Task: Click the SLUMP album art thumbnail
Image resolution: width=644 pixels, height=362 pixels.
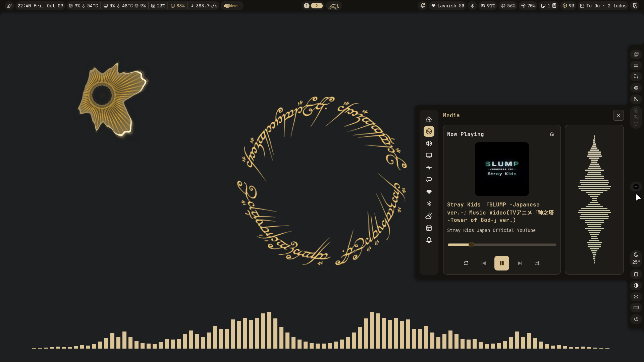Action: (x=502, y=169)
